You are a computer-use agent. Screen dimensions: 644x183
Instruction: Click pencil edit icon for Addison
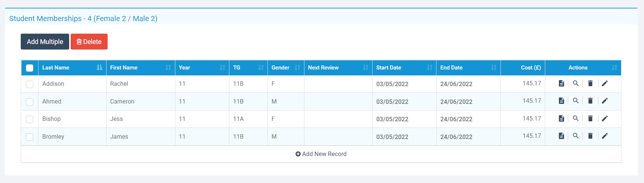point(605,84)
